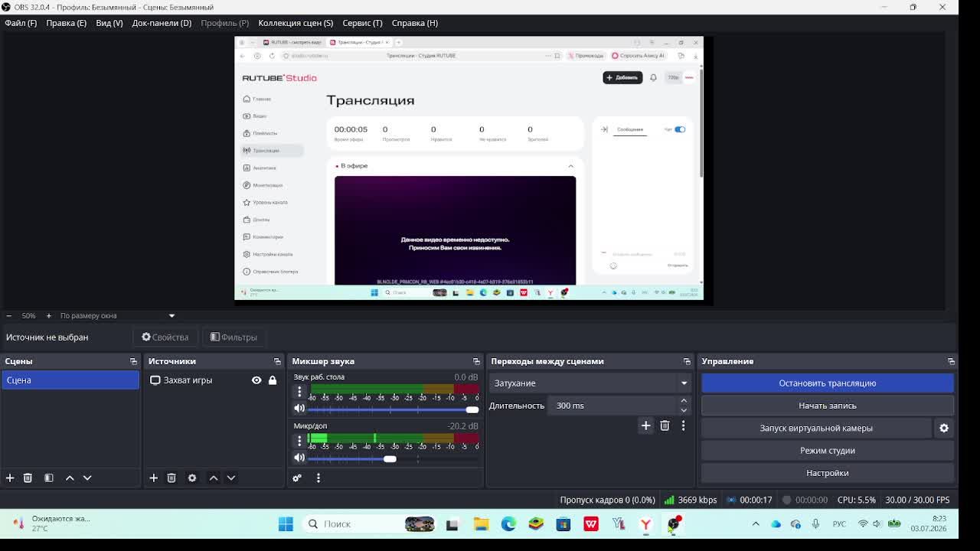Select Захват игры source row
The width and height of the screenshot is (980, 551).
coord(214,380)
